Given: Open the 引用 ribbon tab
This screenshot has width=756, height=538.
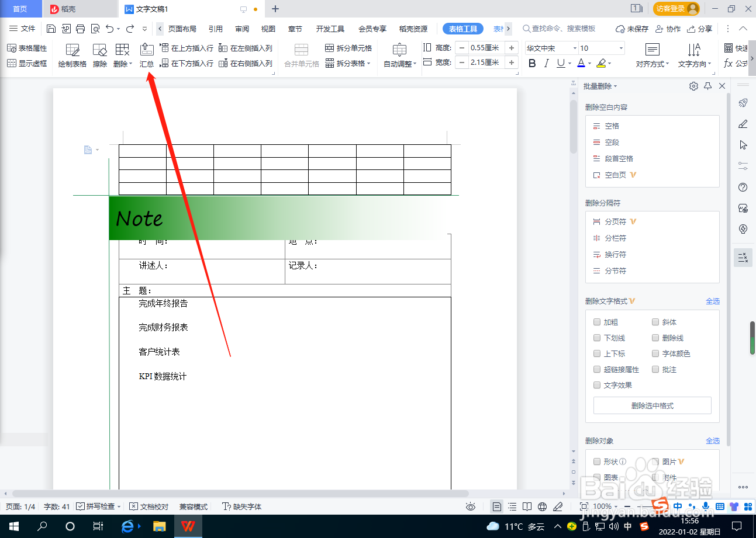Looking at the screenshot, I should [x=216, y=29].
